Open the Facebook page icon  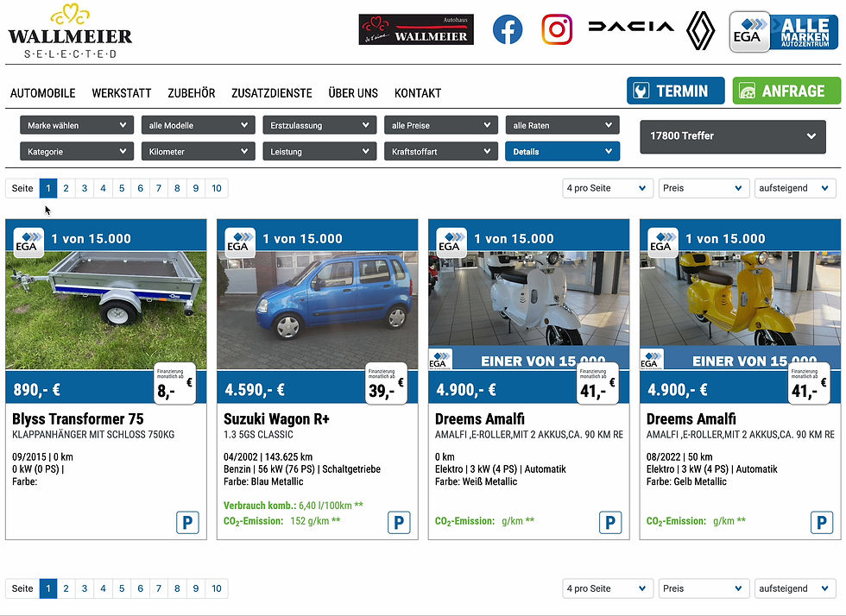[x=508, y=29]
